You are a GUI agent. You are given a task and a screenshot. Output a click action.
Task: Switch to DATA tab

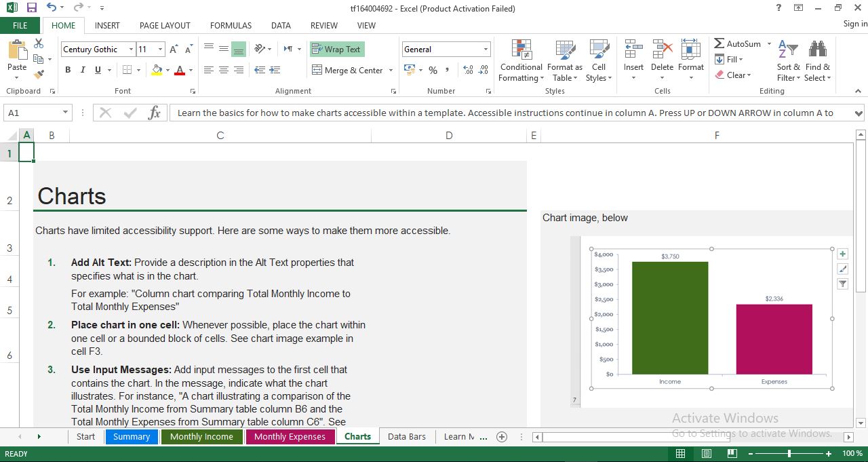coord(281,26)
